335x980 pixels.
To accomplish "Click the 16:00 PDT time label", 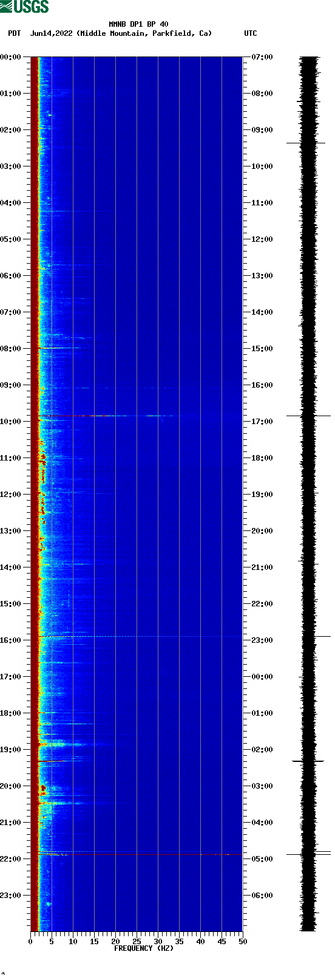I will point(10,640).
